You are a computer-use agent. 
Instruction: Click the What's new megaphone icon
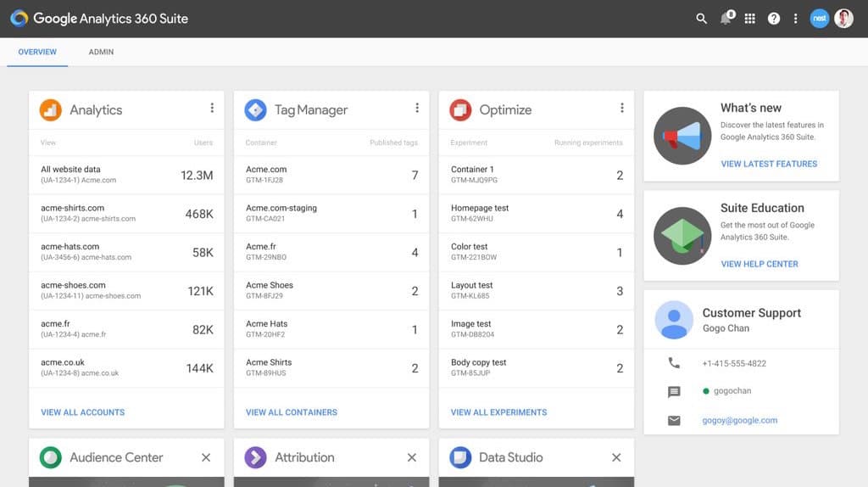[x=682, y=136]
